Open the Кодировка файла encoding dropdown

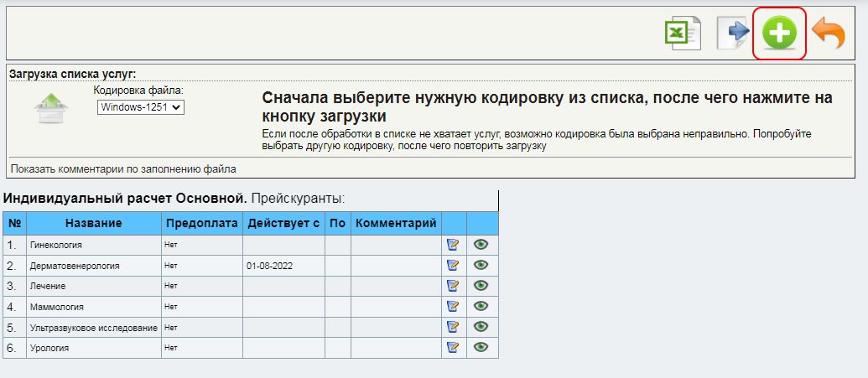click(x=140, y=107)
